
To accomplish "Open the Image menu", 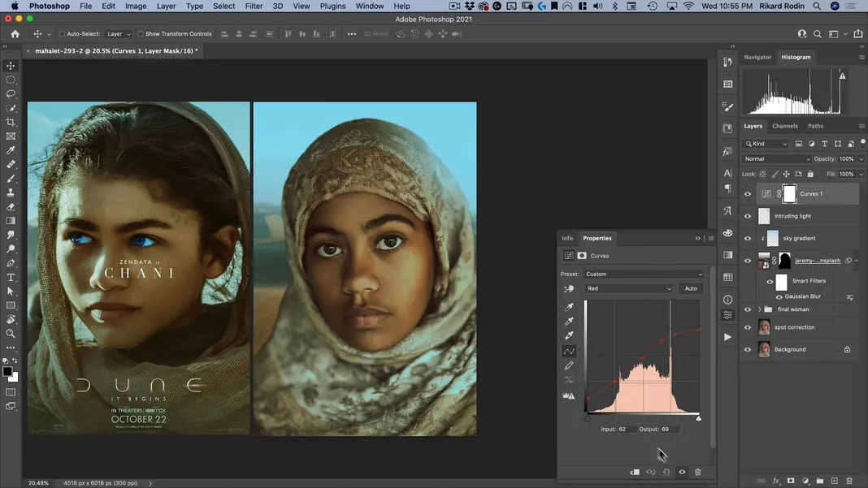I will tap(136, 6).
